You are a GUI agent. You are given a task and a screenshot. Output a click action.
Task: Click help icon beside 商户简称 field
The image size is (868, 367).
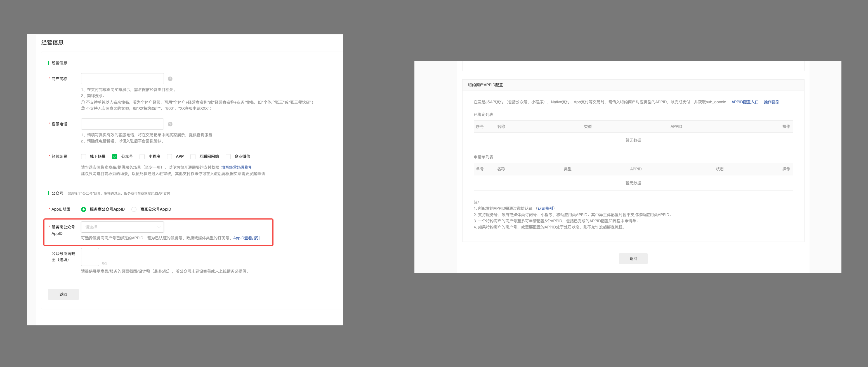tap(170, 79)
